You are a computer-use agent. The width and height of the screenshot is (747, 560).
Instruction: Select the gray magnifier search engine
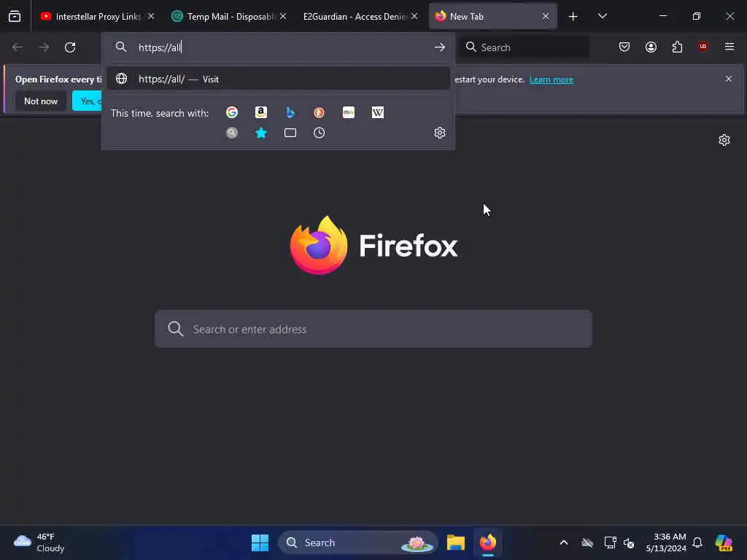[x=232, y=133]
